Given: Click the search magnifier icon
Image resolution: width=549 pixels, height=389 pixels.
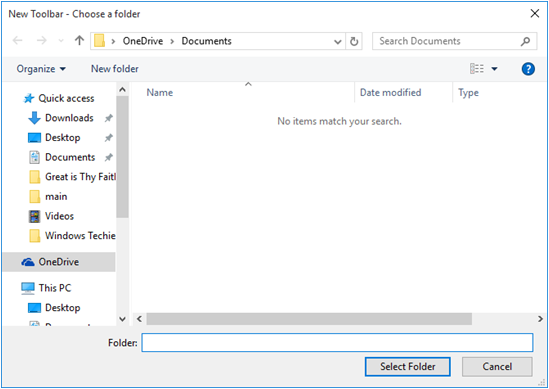Looking at the screenshot, I should (x=525, y=41).
